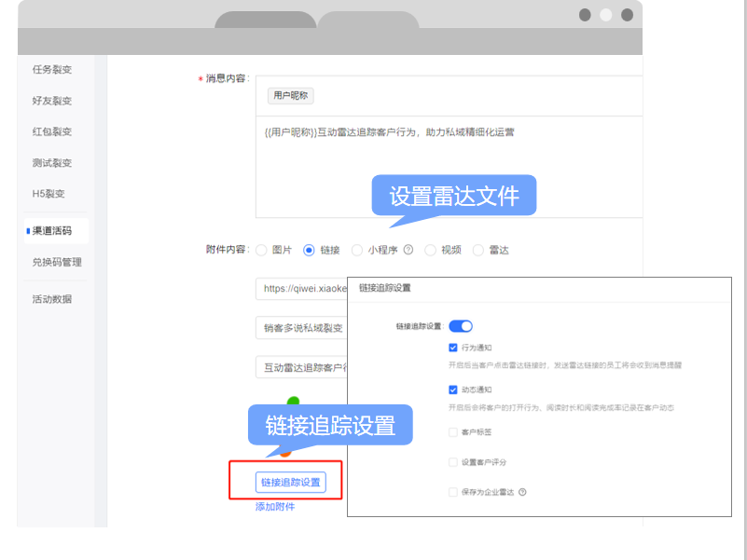Click the 链接追踪设置 button
Image resolution: width=747 pixels, height=560 pixels.
point(291,482)
